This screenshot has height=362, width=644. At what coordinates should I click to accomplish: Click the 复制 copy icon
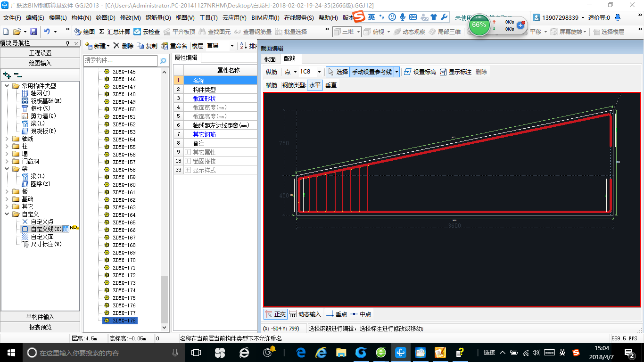click(x=140, y=46)
